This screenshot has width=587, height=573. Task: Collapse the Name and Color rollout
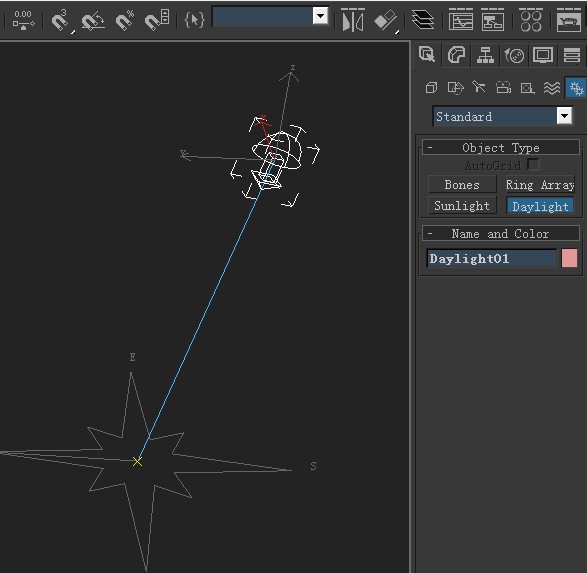pyautogui.click(x=501, y=234)
